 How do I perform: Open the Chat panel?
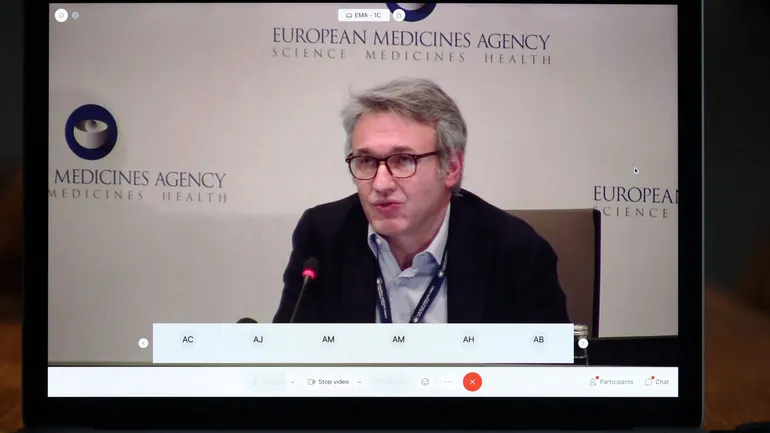(656, 382)
